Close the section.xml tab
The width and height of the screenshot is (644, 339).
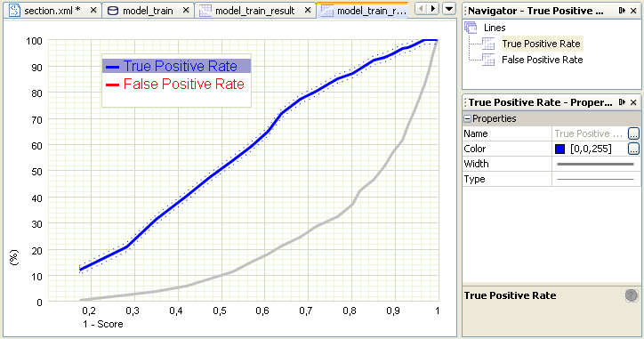93,11
